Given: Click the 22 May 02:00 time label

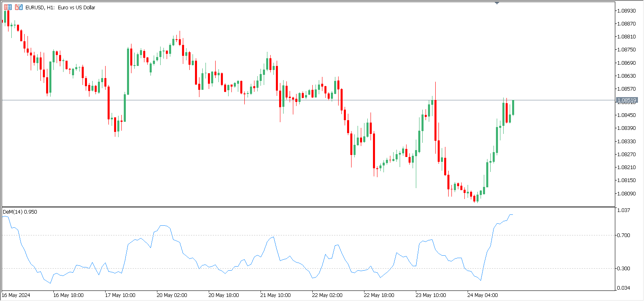Looking at the screenshot, I should 327,295.
